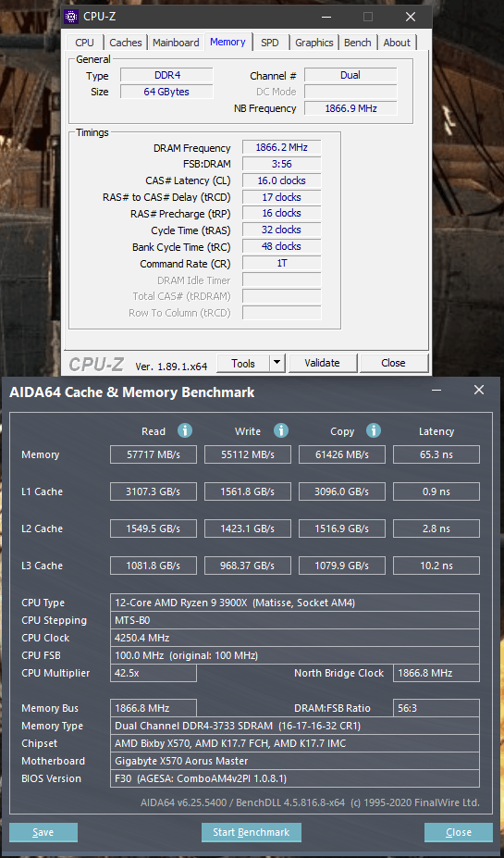Screen dimensions: 504x858
Task: Click the CPU Stepping value MTS-B0
Action: point(295,620)
